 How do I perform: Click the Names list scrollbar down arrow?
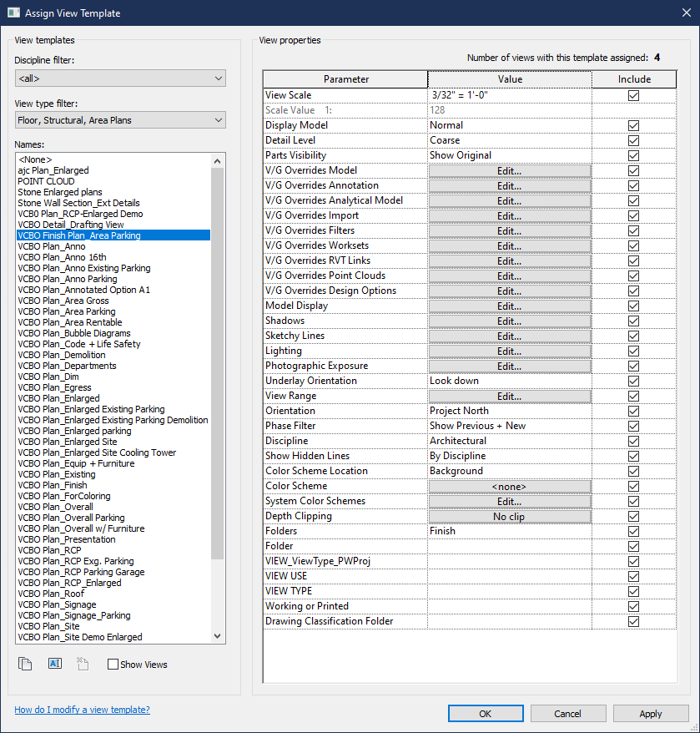[x=218, y=635]
